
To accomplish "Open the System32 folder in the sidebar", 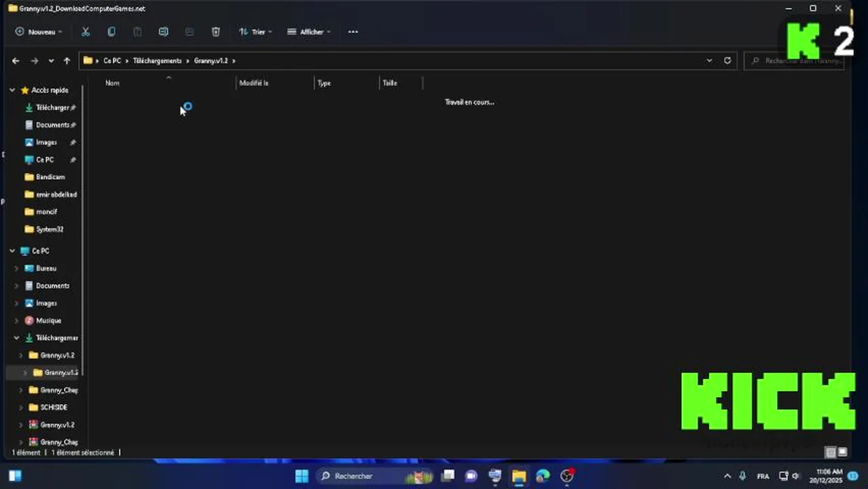I will [x=50, y=229].
